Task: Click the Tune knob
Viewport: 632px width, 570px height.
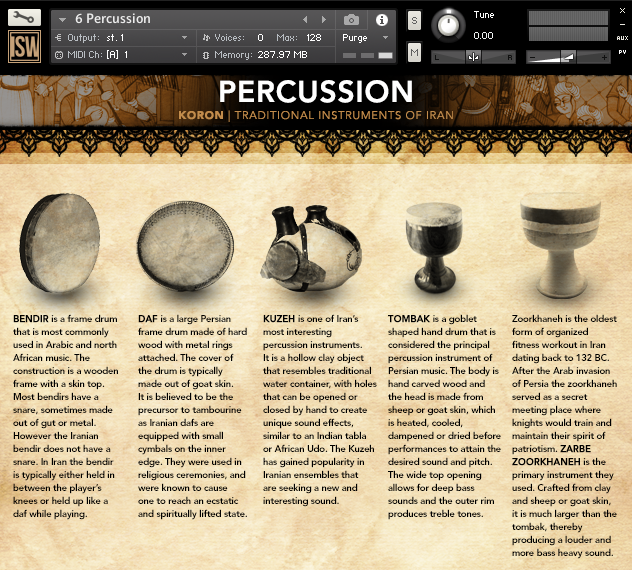Action: point(448,25)
